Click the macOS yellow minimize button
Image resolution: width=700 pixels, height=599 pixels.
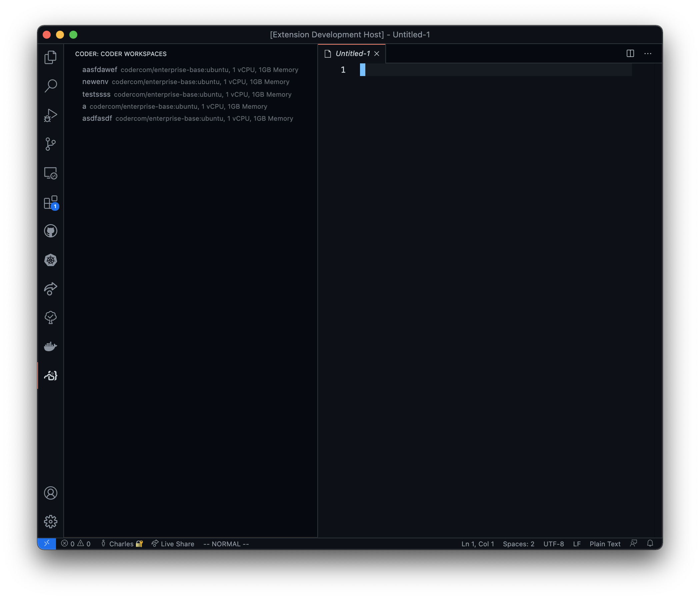click(60, 34)
